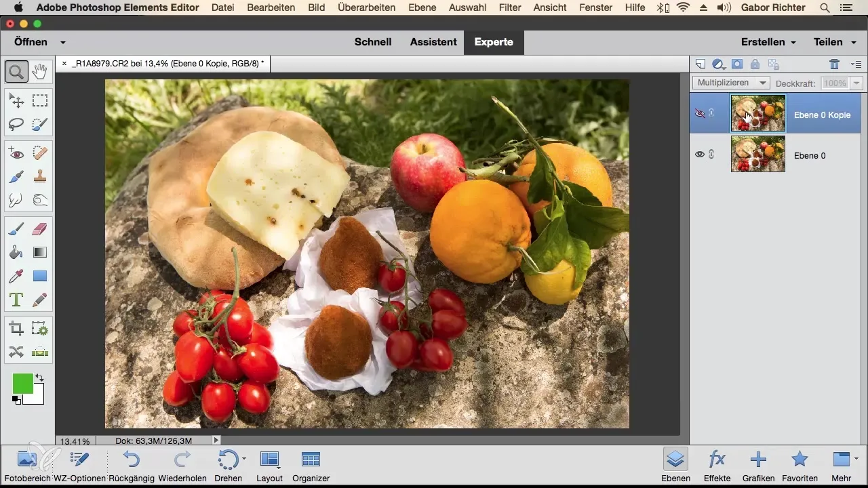Open the Layout dropdown

click(269, 465)
